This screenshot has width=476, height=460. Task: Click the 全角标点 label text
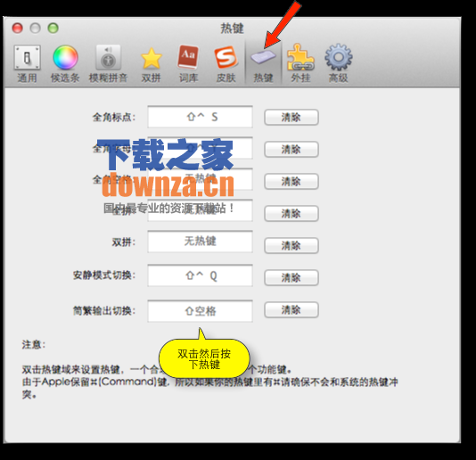tap(113, 117)
